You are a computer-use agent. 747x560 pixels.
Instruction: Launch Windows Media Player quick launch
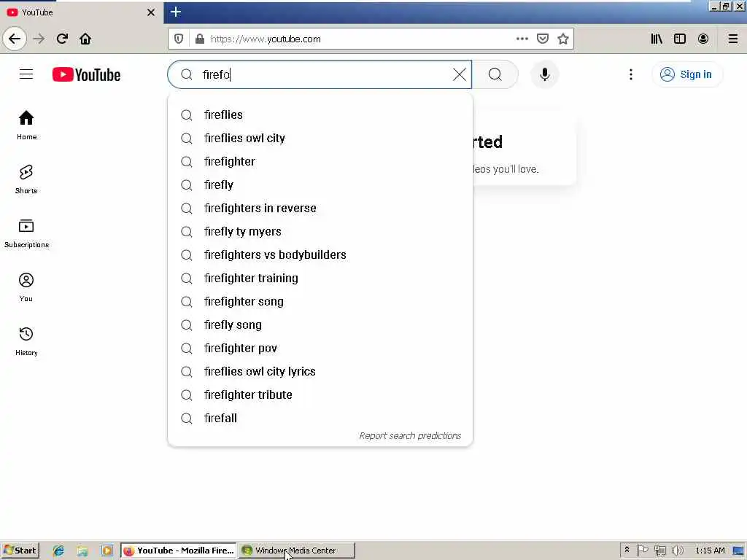[x=107, y=551]
